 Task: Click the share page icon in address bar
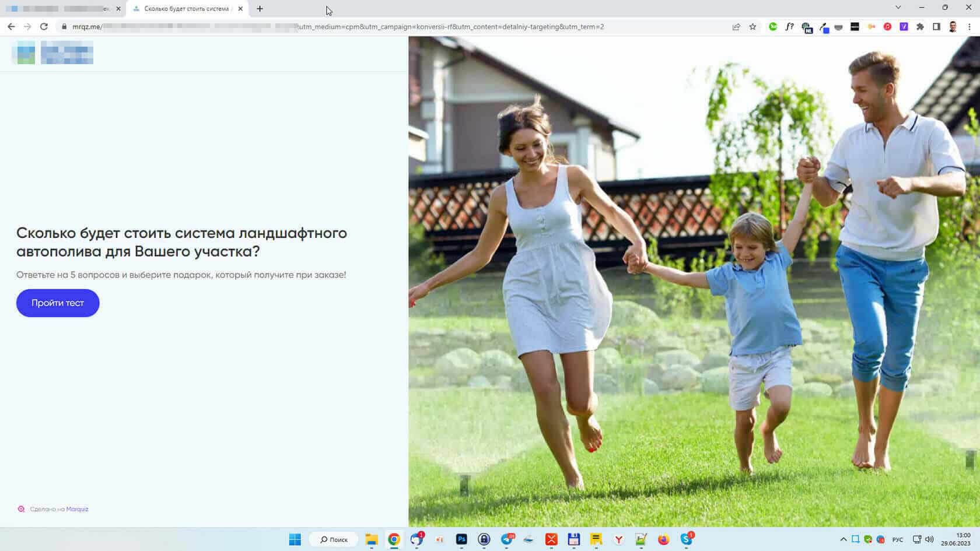tap(736, 26)
